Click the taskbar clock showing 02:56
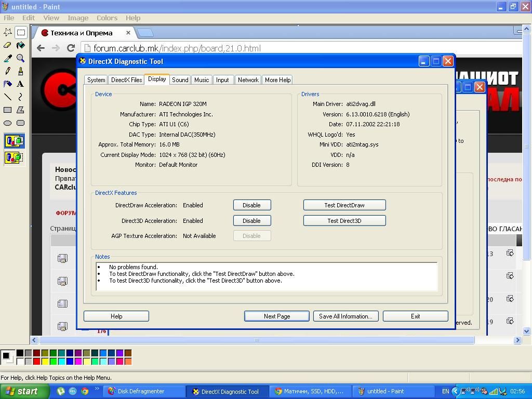The width and height of the screenshot is (532, 399). [x=517, y=392]
